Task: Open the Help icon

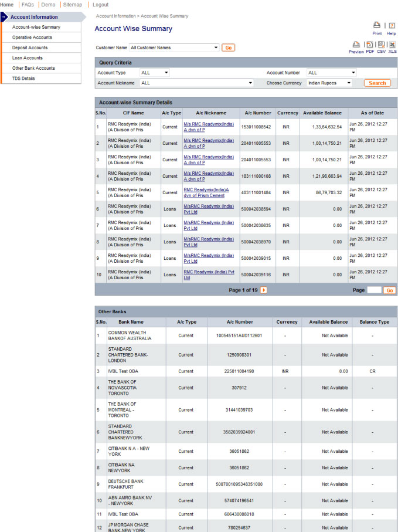Action: click(x=392, y=25)
